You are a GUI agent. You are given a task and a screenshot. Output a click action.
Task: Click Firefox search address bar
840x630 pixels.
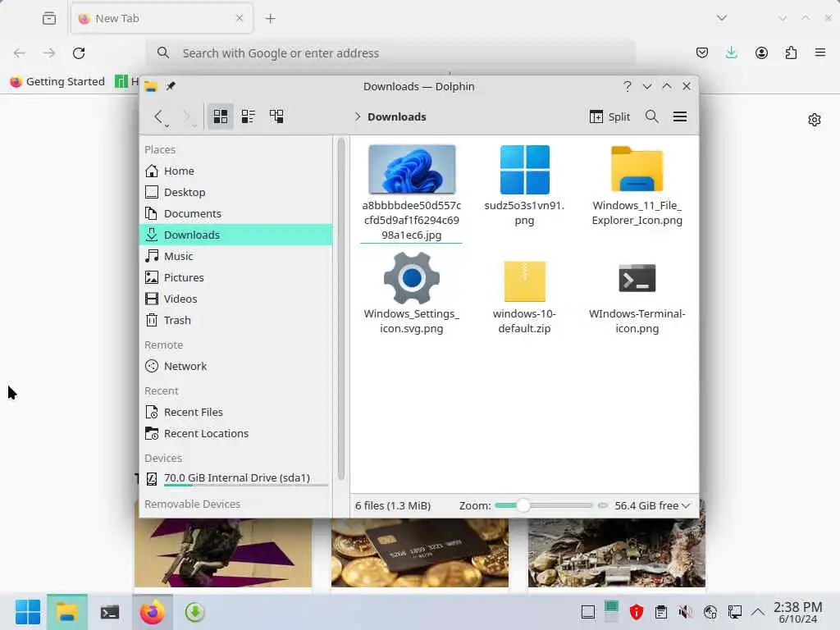tap(391, 53)
